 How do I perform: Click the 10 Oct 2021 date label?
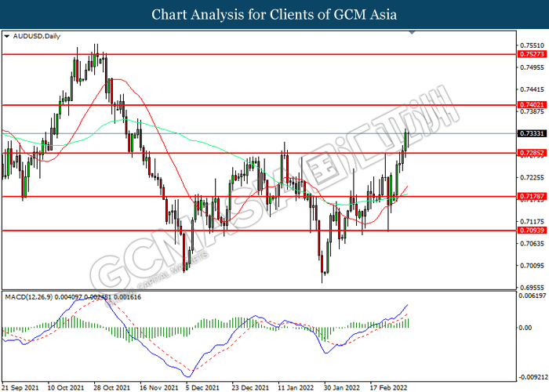pos(66,387)
